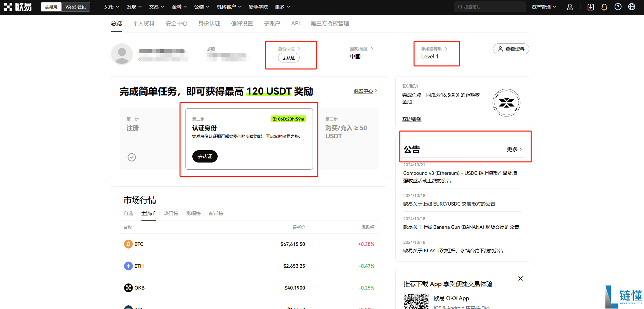Open the 身份认证 label link in profile
644x309 pixels.
(289, 49)
